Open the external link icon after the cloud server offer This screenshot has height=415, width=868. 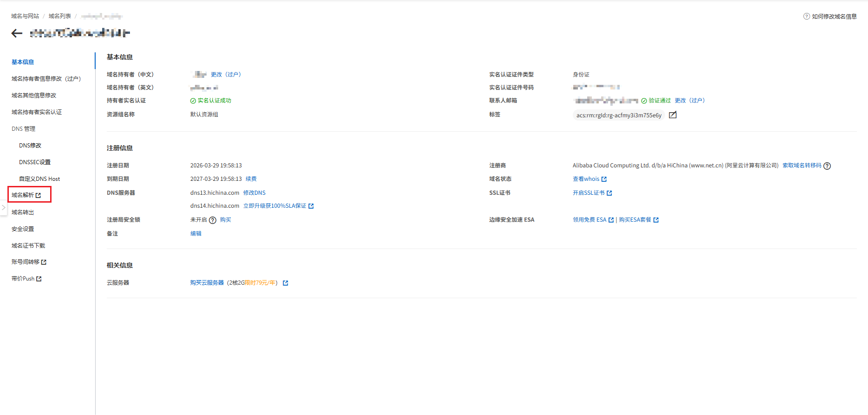pos(285,283)
